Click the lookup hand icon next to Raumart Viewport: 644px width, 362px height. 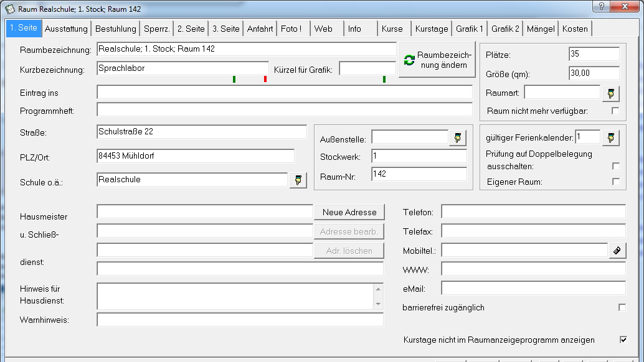[x=611, y=93]
